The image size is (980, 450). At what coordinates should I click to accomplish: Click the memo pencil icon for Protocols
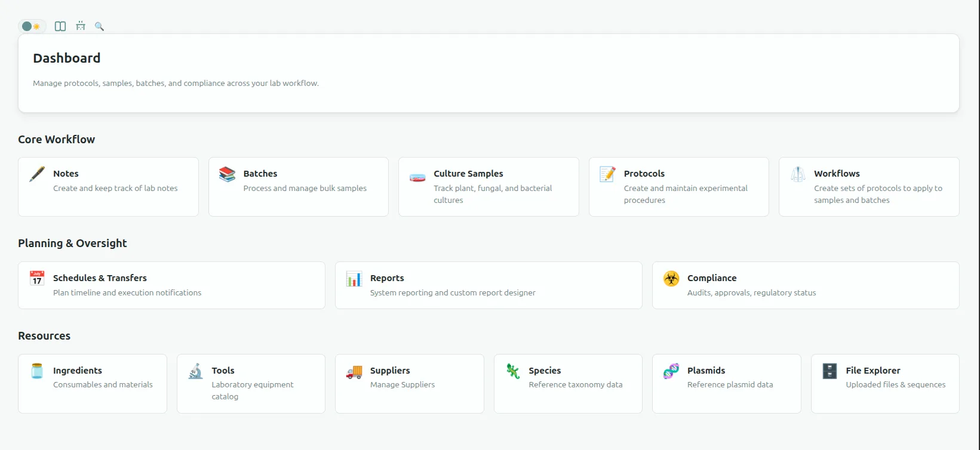(x=607, y=174)
